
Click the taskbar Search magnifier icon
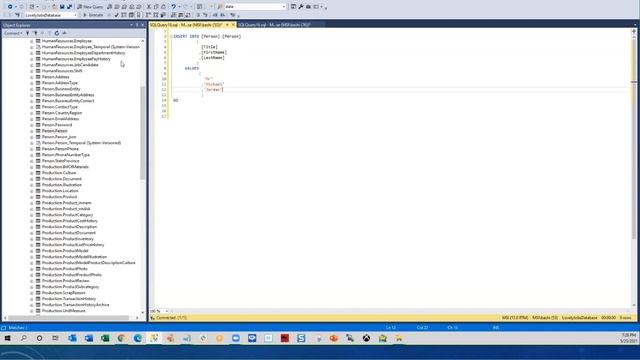click(x=24, y=338)
